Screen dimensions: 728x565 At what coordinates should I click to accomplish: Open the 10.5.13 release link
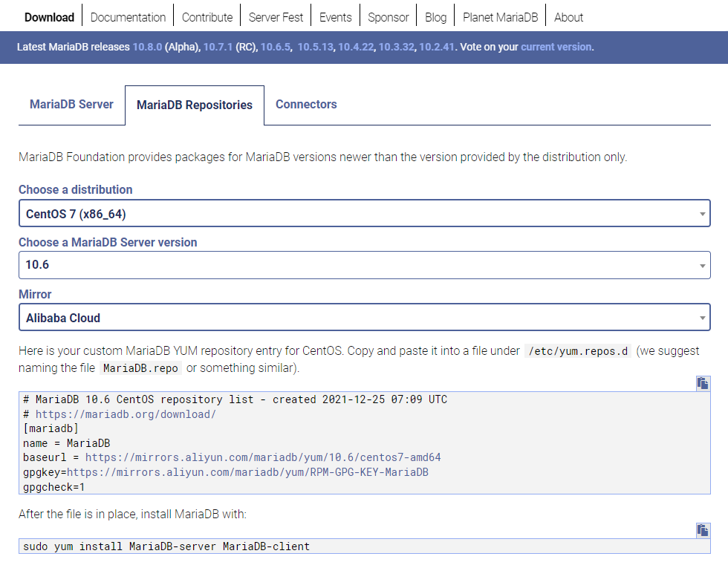[315, 47]
